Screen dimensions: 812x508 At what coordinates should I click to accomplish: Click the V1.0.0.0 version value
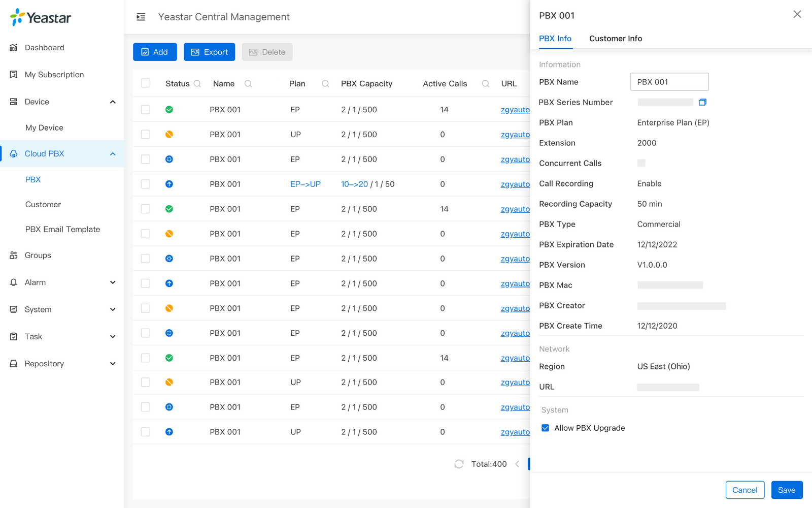pyautogui.click(x=652, y=265)
